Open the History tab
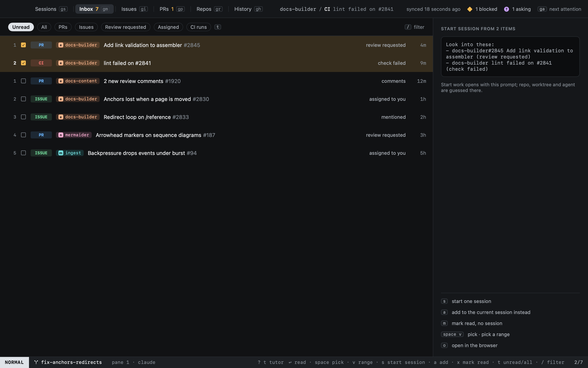Viewport: 588px width, 368px height. tap(248, 9)
